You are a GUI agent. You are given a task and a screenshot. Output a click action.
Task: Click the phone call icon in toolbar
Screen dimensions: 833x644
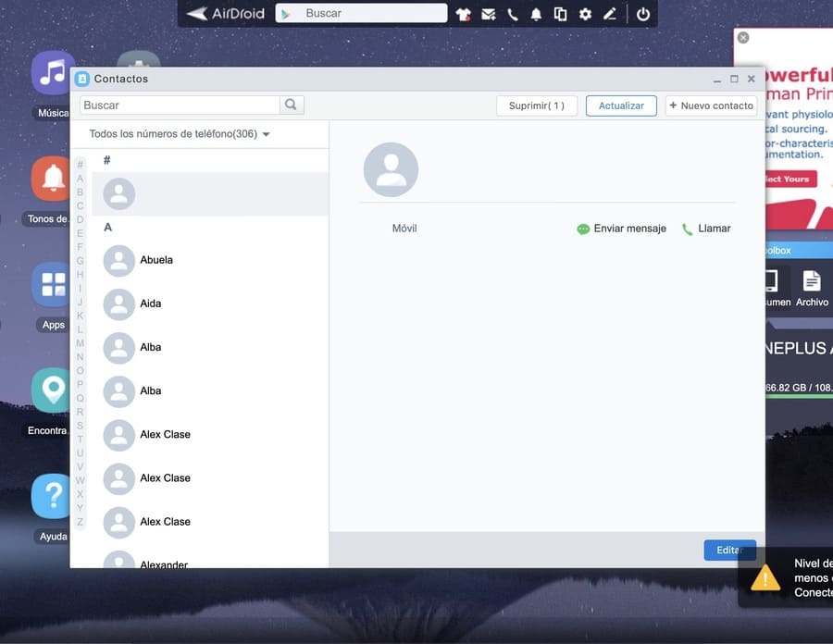coord(512,14)
